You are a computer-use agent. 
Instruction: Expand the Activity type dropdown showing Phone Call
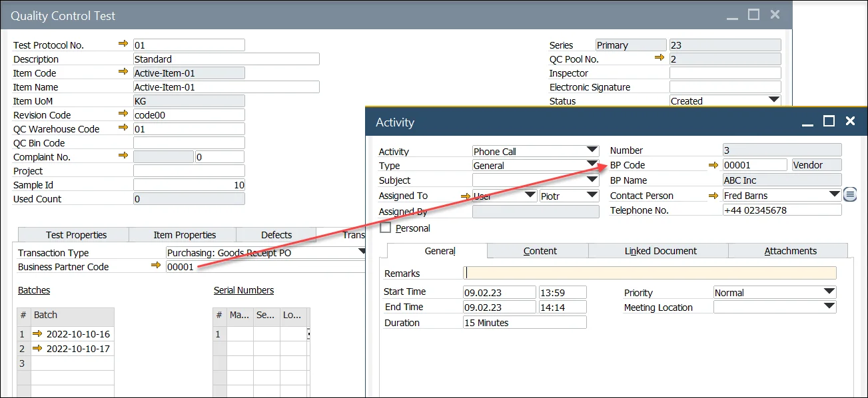coord(592,150)
